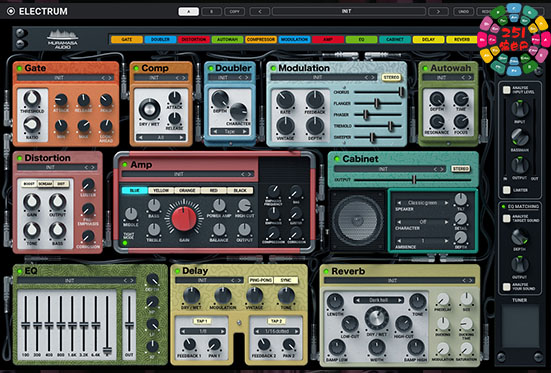The width and height of the screenshot is (551, 373).
Task: Click the Autowah Focus knob
Action: click(461, 122)
